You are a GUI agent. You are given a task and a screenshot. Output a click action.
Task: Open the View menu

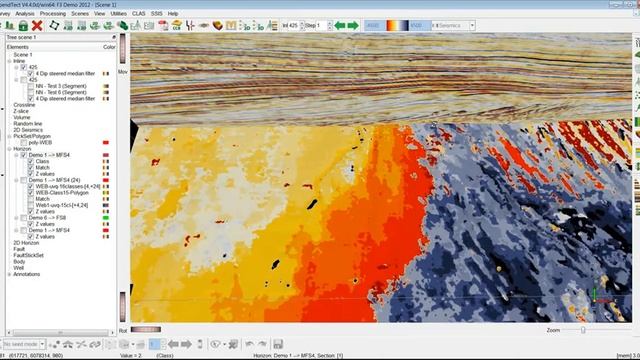[x=99, y=13]
